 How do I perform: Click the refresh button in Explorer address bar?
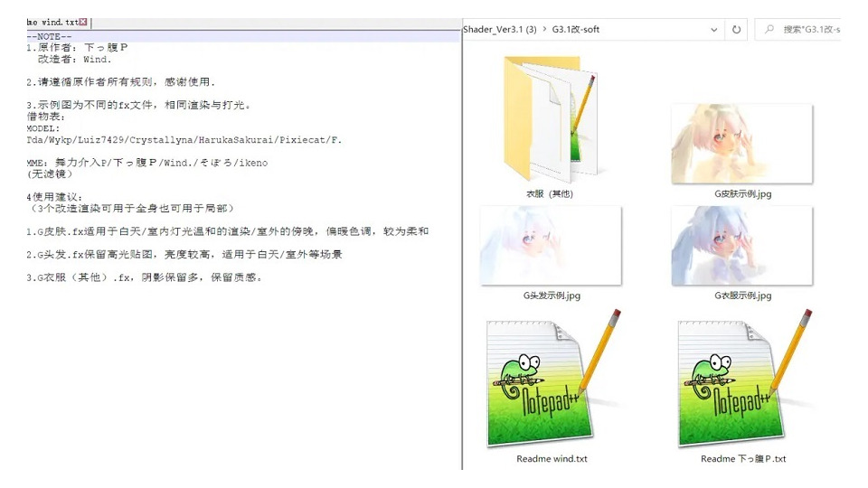pos(736,29)
